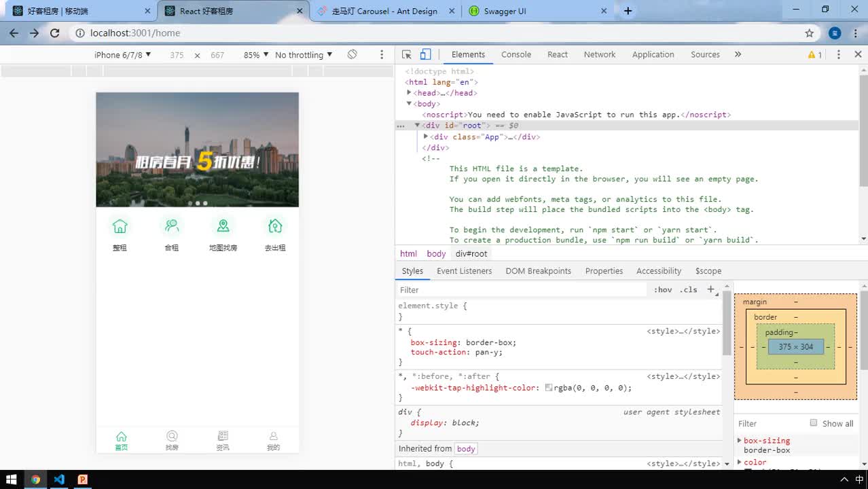
Task: Add new style rule plus icon
Action: [x=710, y=289]
